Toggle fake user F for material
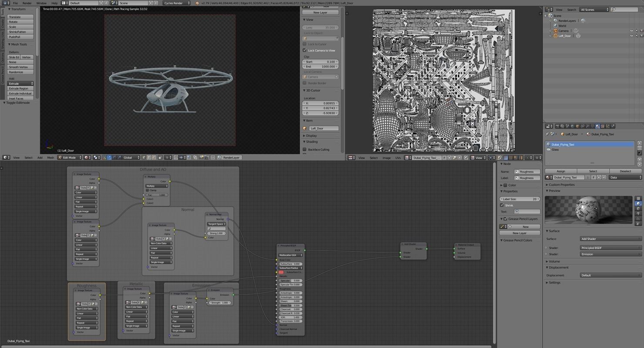 [594, 177]
